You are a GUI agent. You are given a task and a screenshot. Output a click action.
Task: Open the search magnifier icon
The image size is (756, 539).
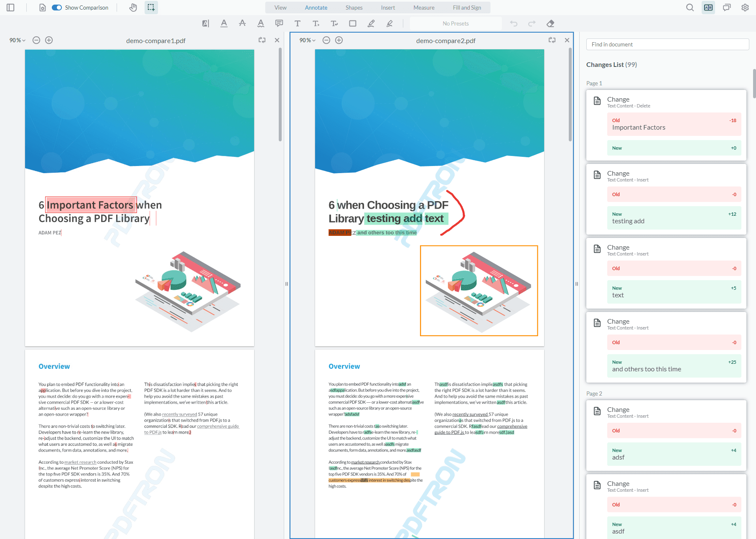pyautogui.click(x=690, y=8)
